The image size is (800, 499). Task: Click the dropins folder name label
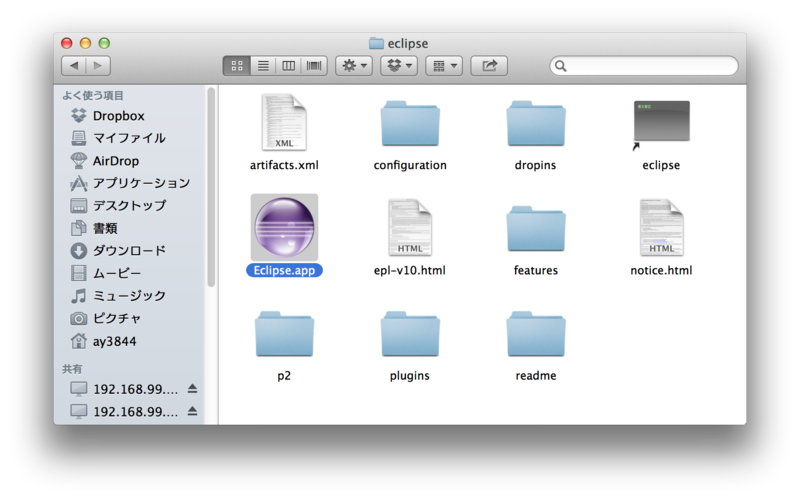pyautogui.click(x=535, y=165)
